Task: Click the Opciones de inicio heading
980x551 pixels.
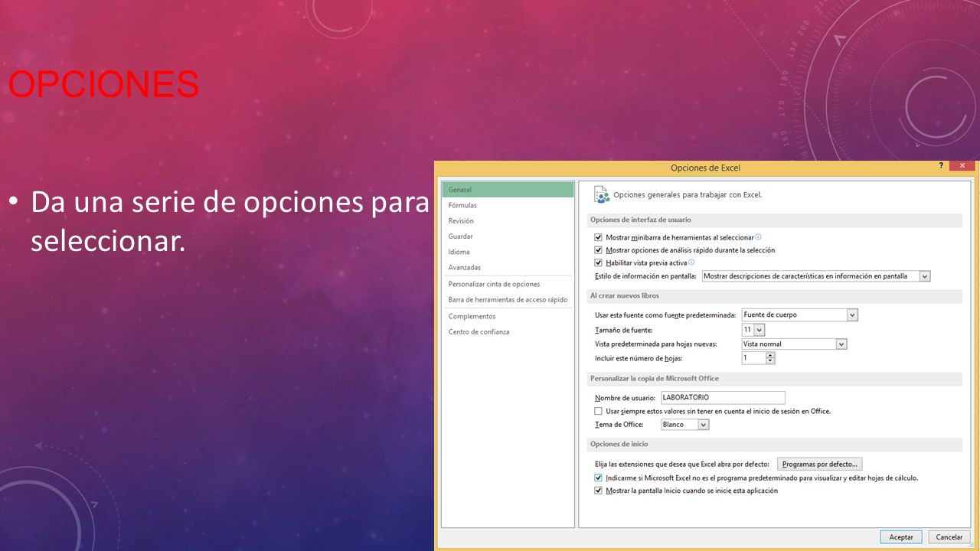Action: 619,445
